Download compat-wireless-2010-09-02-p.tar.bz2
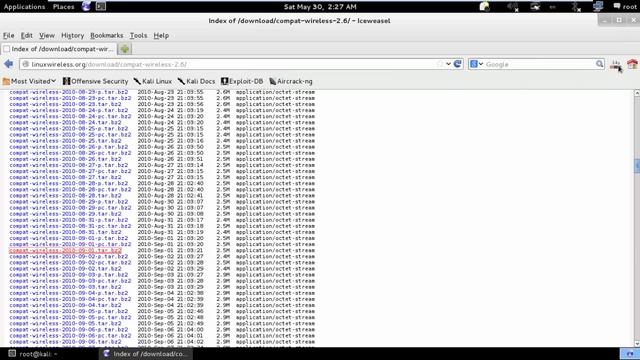The image size is (640, 360). tap(69, 257)
